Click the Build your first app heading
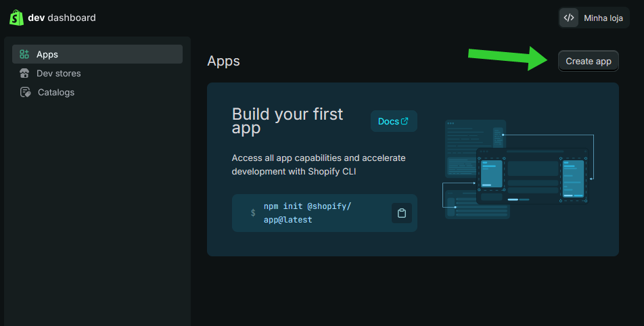644x326 pixels. 287,120
